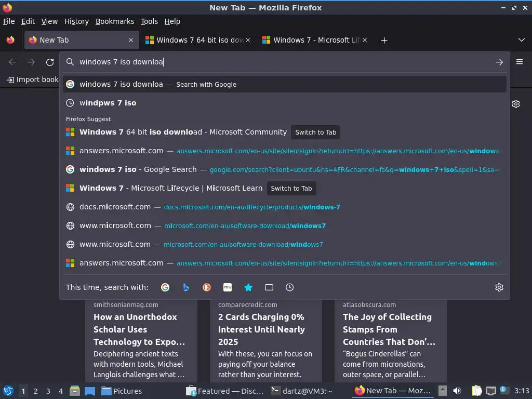Click Switch to Tab for Microsoft Lifecycle result

[x=291, y=188]
